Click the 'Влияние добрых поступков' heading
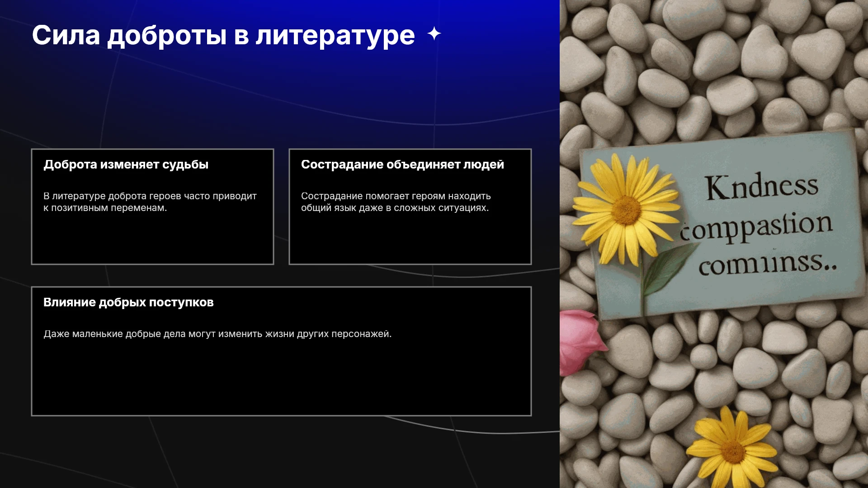 [x=128, y=302]
